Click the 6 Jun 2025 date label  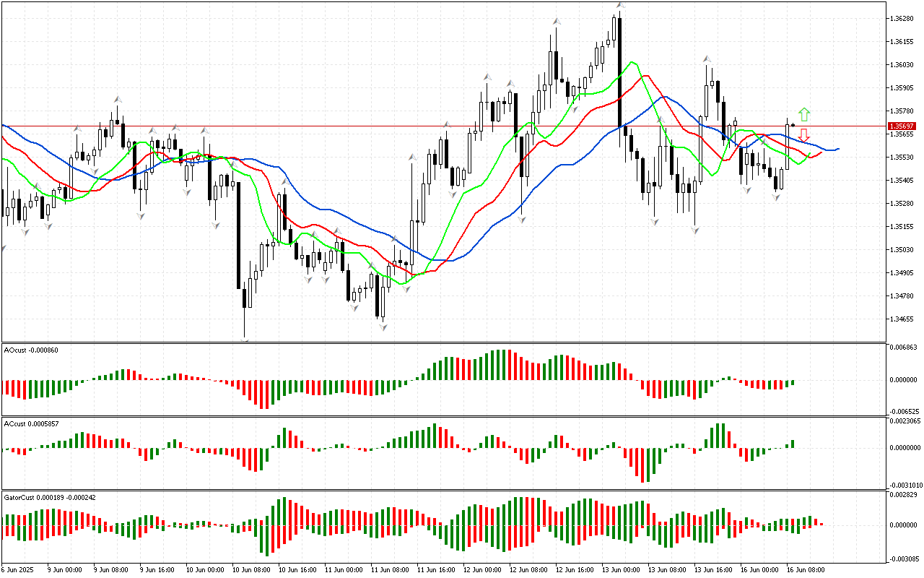pos(19,569)
